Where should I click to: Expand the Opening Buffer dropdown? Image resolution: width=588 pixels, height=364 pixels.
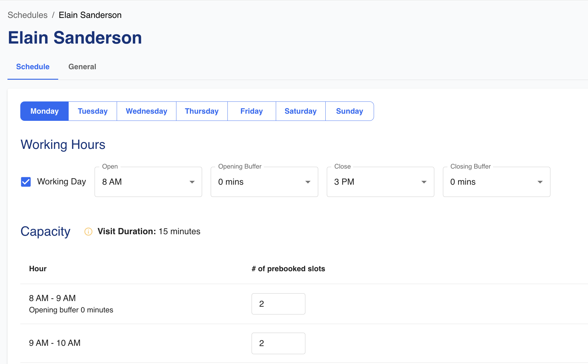coord(264,182)
